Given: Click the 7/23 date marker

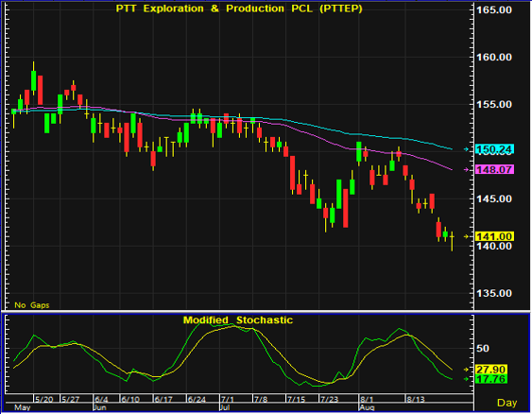Looking at the screenshot, I should [x=330, y=399].
